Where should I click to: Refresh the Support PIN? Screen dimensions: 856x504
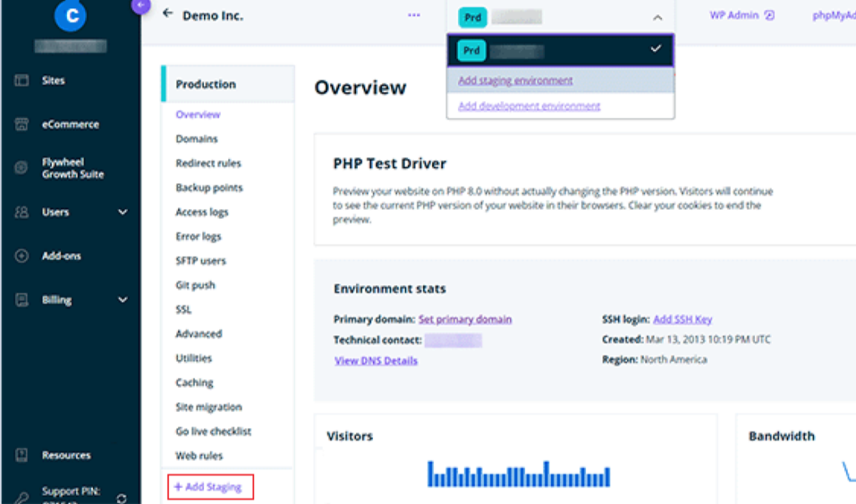coord(122,498)
